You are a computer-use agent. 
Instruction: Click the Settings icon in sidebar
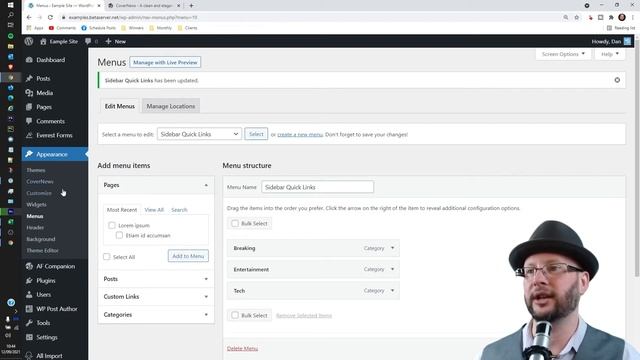pyautogui.click(x=29, y=337)
